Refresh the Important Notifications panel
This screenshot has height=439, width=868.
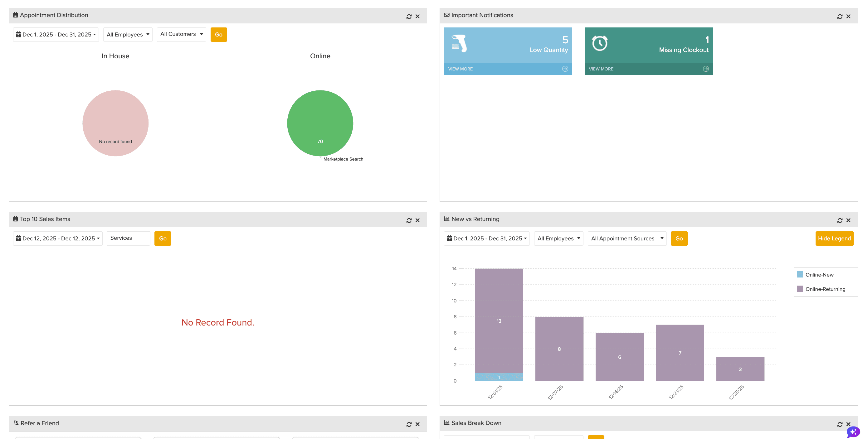coord(840,17)
